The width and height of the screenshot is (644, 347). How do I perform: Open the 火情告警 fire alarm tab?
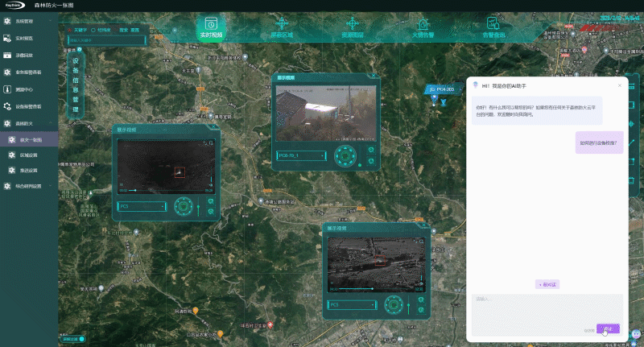(423, 27)
